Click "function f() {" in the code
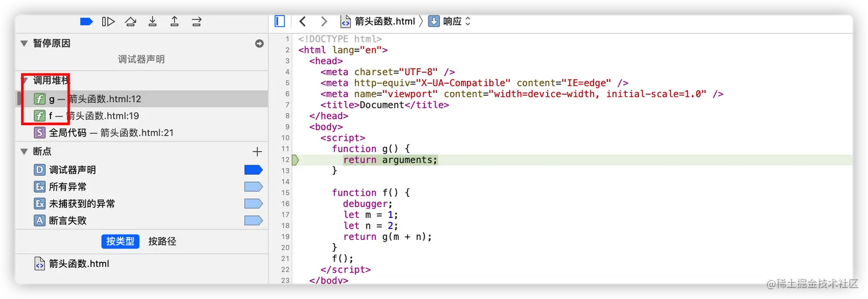 371,193
